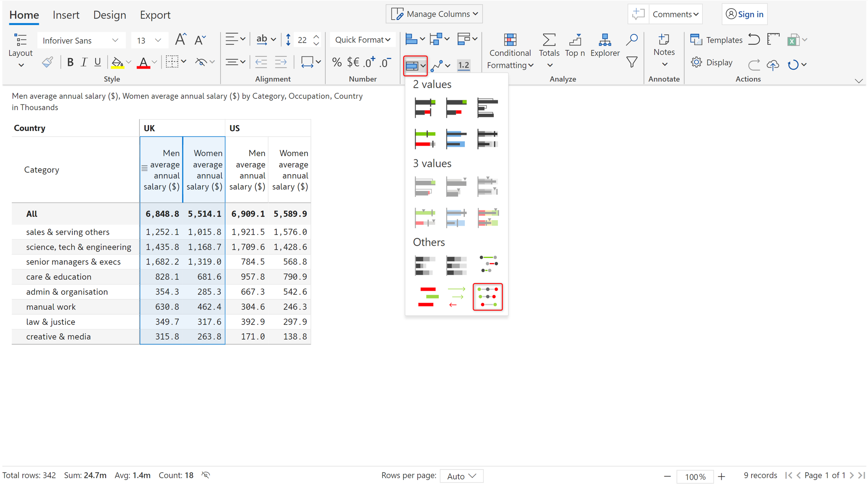The image size is (868, 487).
Task: Click the Undo arrow in Actions
Action: tap(754, 40)
